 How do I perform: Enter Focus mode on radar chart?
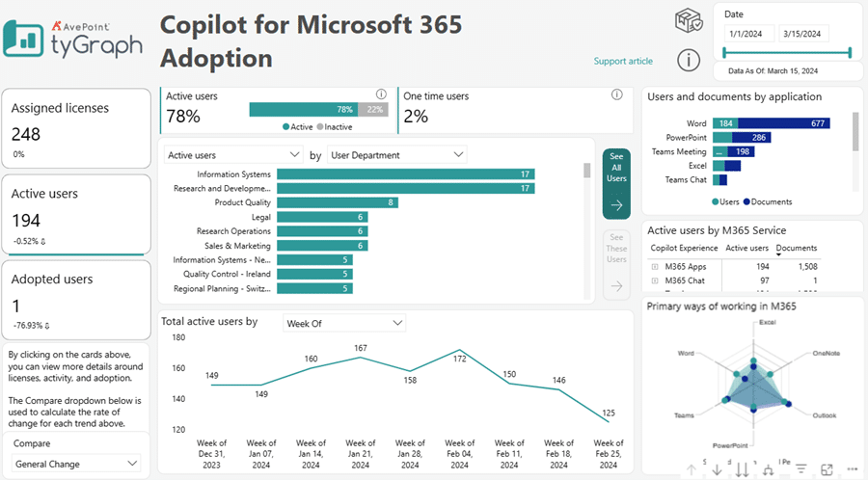point(827,469)
